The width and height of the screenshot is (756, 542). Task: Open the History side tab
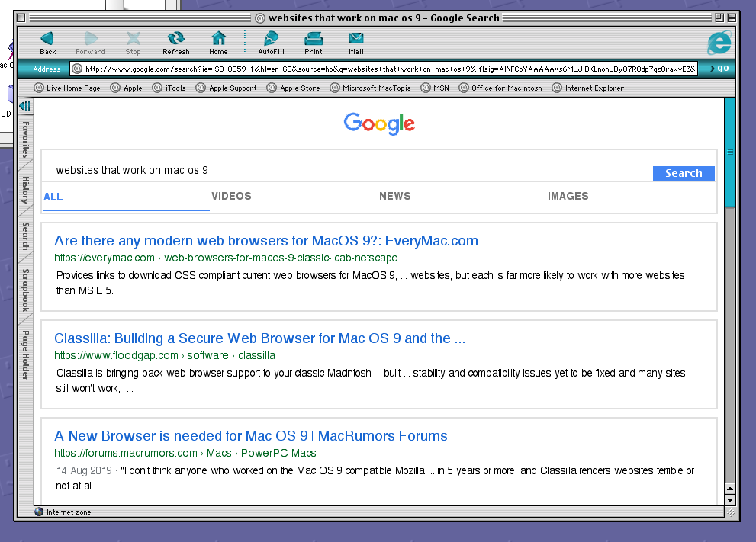click(x=25, y=190)
